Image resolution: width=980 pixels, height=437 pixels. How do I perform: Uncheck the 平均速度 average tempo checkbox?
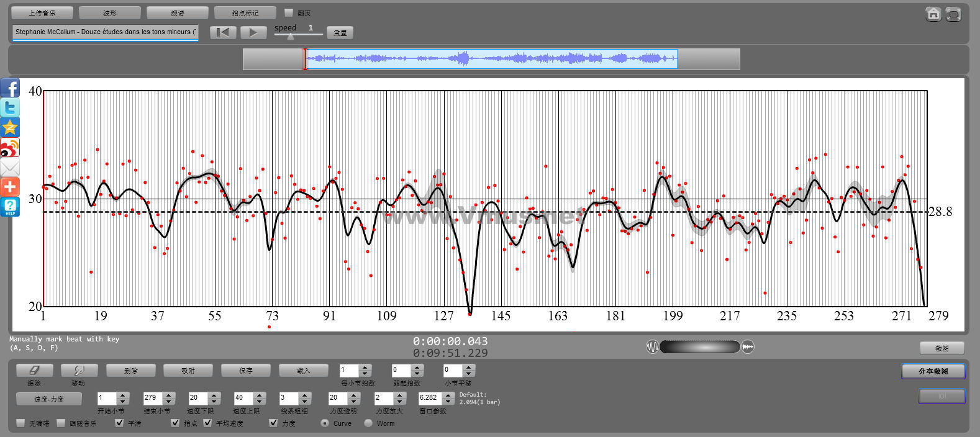207,423
